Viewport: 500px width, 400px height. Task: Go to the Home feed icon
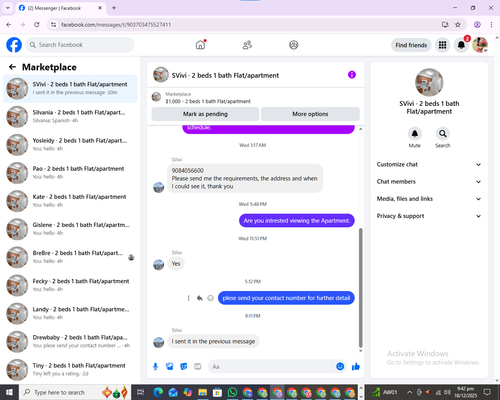pos(200,45)
